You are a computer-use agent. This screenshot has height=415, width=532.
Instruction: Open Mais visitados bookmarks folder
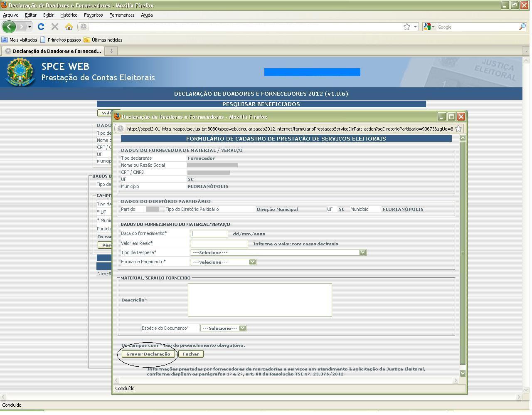click(20, 40)
